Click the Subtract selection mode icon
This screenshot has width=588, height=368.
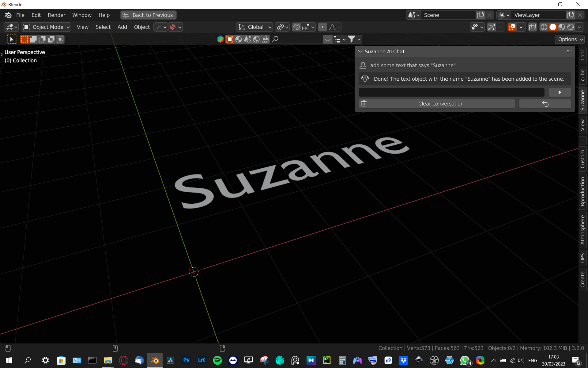tap(42, 39)
